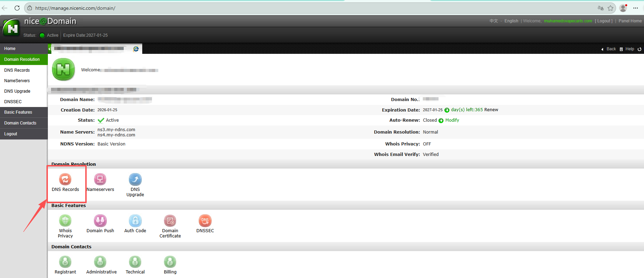Open the DNS Records icon
Image resolution: width=644 pixels, height=278 pixels.
[x=65, y=179]
